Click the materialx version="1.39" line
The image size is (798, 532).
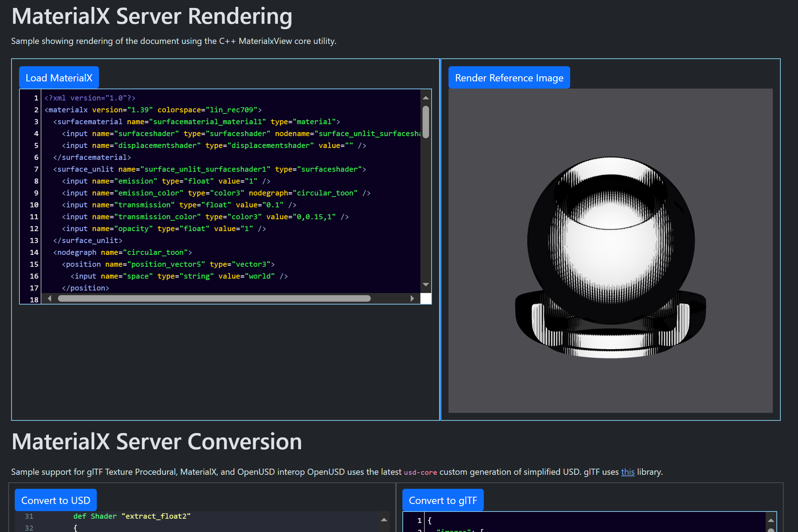pyautogui.click(x=153, y=110)
